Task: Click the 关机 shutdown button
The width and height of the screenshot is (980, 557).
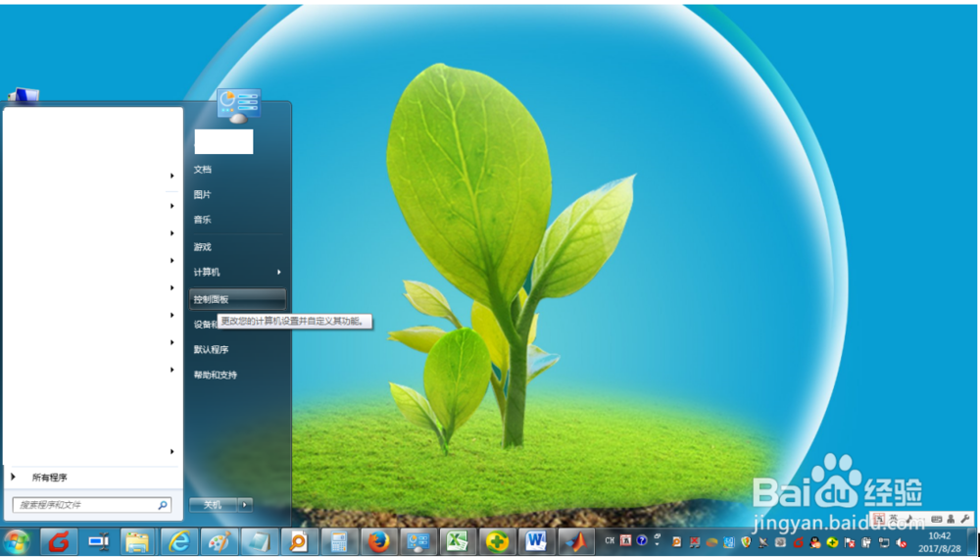Action: [x=213, y=504]
